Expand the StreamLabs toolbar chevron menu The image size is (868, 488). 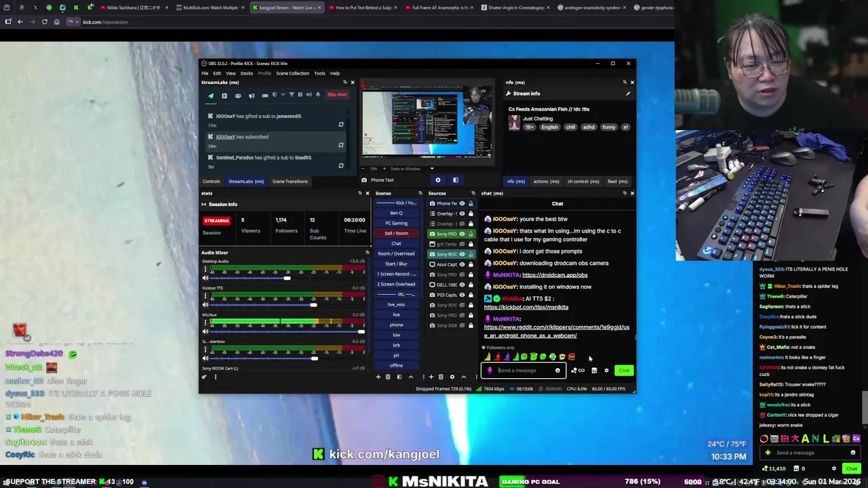click(283, 95)
